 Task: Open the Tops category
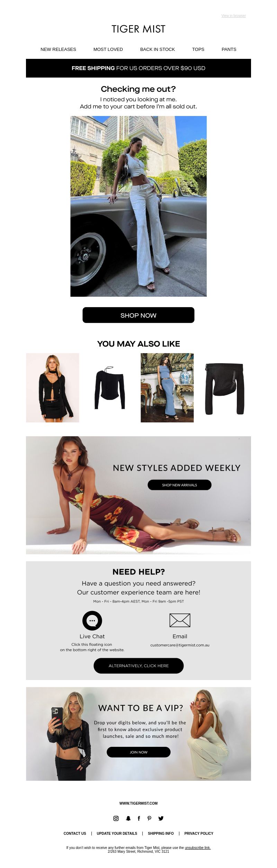[198, 49]
